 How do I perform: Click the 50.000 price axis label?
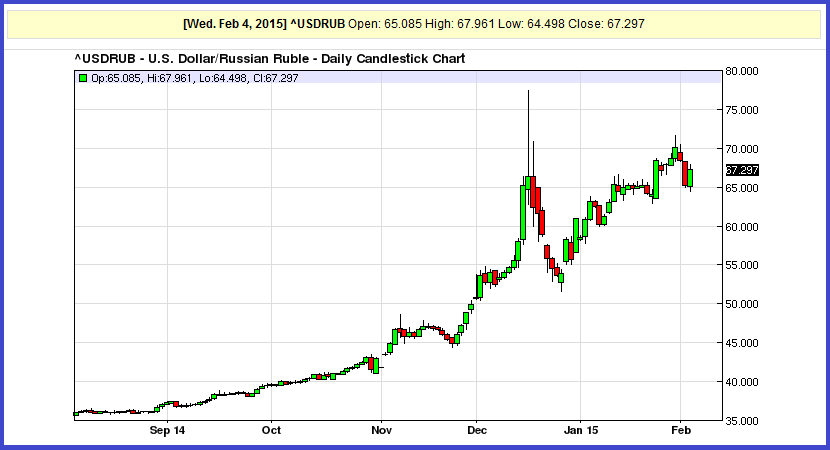click(742, 304)
